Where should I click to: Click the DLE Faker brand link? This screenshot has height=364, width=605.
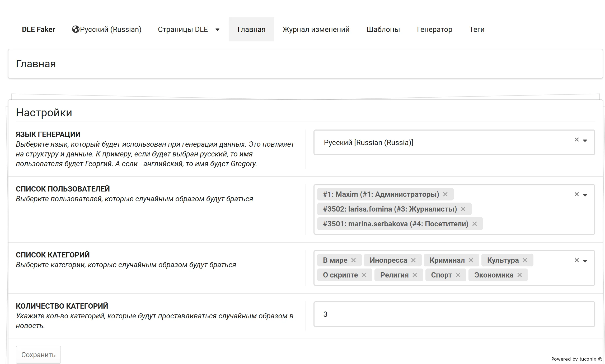(x=39, y=29)
